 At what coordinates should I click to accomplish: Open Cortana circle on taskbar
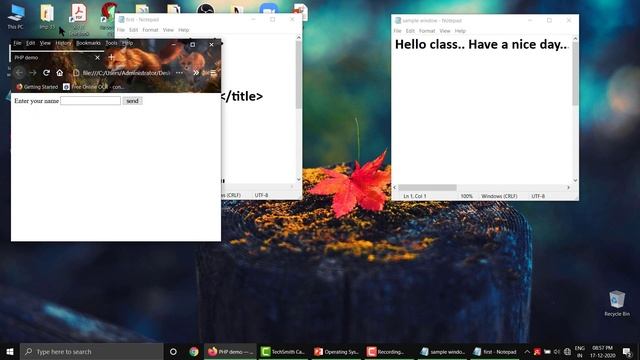173,351
